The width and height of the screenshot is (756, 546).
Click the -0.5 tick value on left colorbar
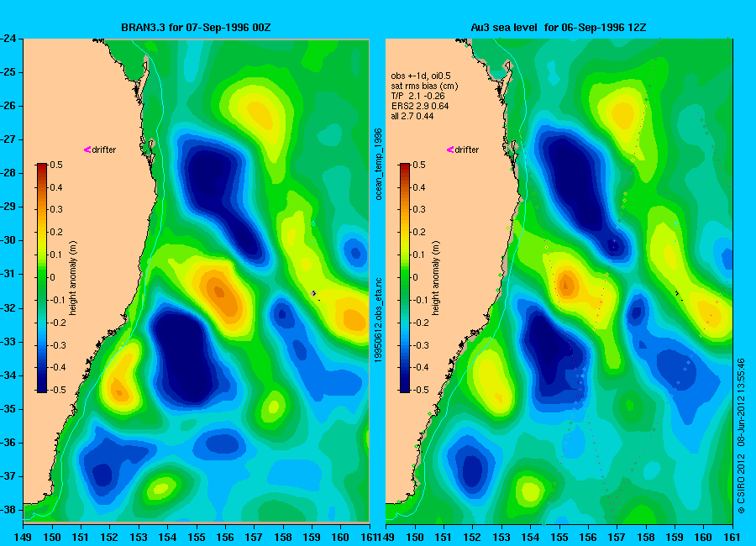pyautogui.click(x=58, y=390)
